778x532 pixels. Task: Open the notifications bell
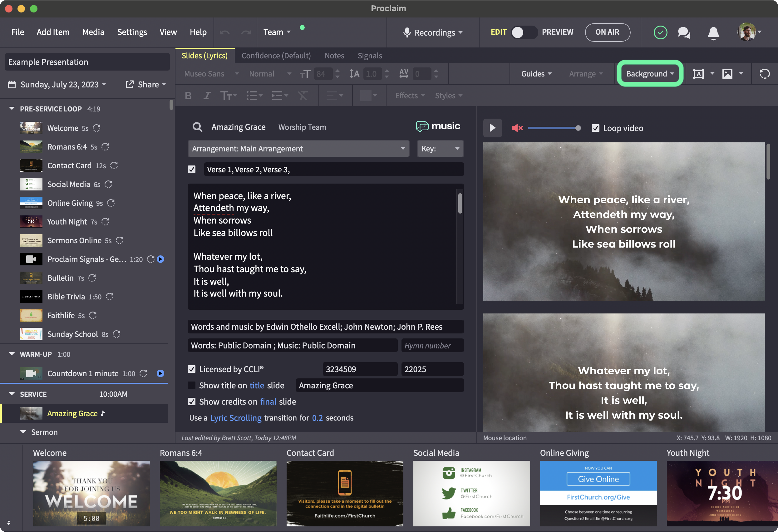(713, 33)
